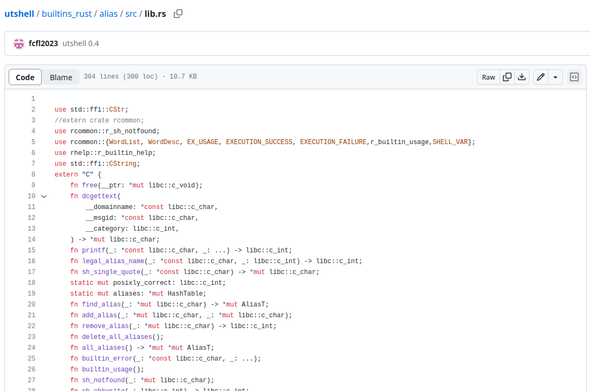Click 'use std::ffi::CString;' line
590x391 pixels.
[97, 164]
